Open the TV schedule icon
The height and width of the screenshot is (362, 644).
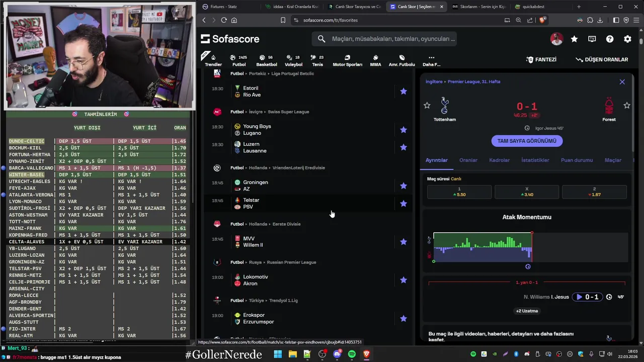592,39
